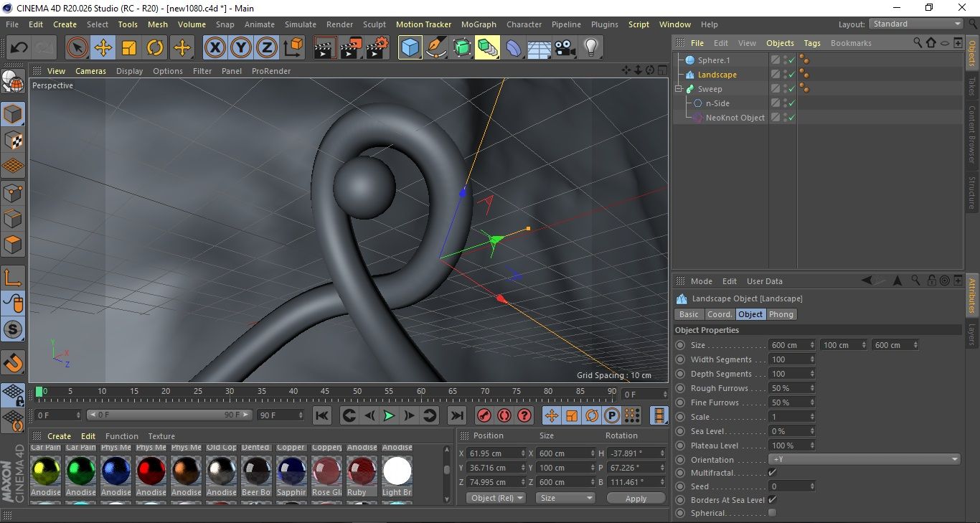Open the MoGraph menu
This screenshot has width=980, height=523.
coord(479,24)
